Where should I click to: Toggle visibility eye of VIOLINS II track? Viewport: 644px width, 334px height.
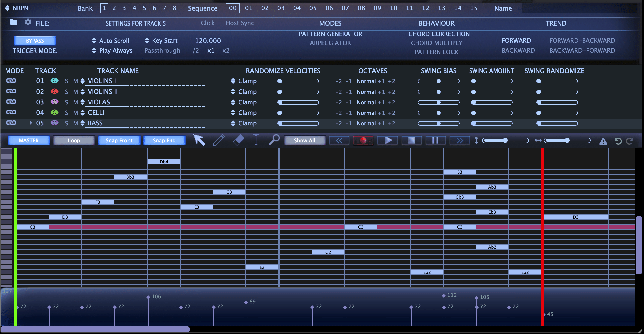54,91
